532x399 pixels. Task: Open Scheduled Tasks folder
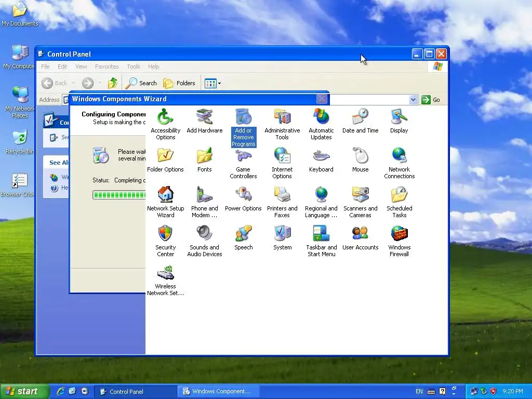click(x=399, y=202)
